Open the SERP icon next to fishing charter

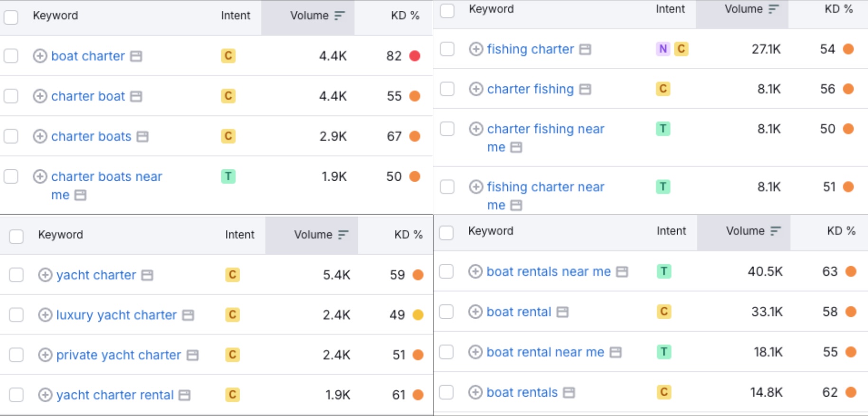tap(585, 49)
